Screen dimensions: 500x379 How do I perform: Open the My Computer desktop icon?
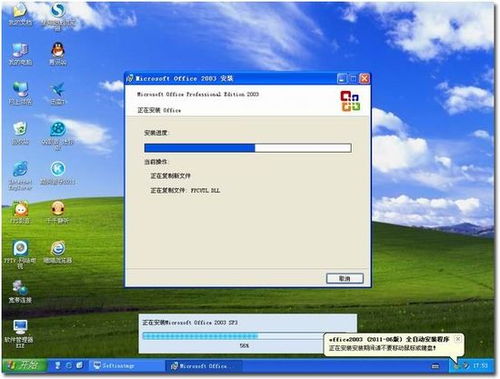coord(20,54)
